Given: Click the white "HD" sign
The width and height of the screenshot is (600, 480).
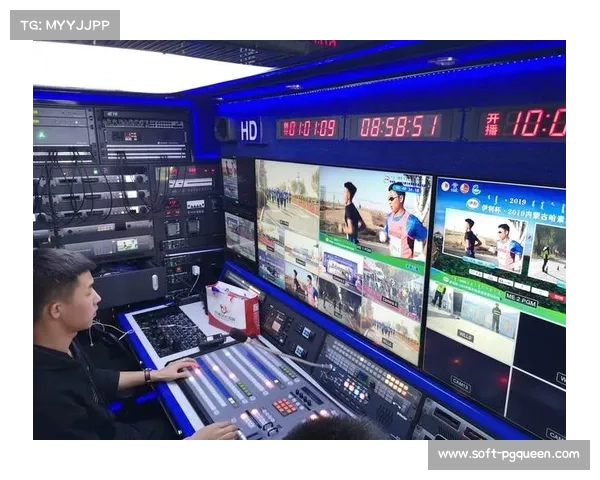Looking at the screenshot, I should (249, 131).
